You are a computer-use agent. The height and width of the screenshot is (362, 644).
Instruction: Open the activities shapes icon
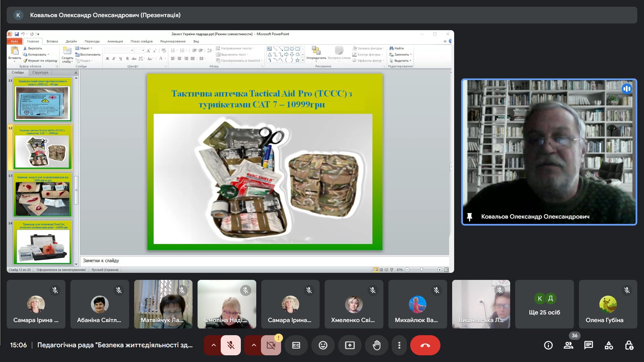(x=609, y=345)
